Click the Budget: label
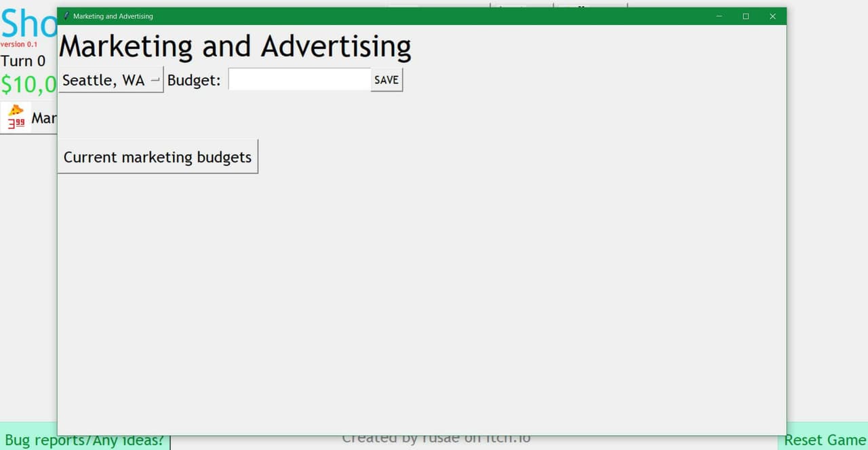The height and width of the screenshot is (450, 868). click(x=194, y=80)
